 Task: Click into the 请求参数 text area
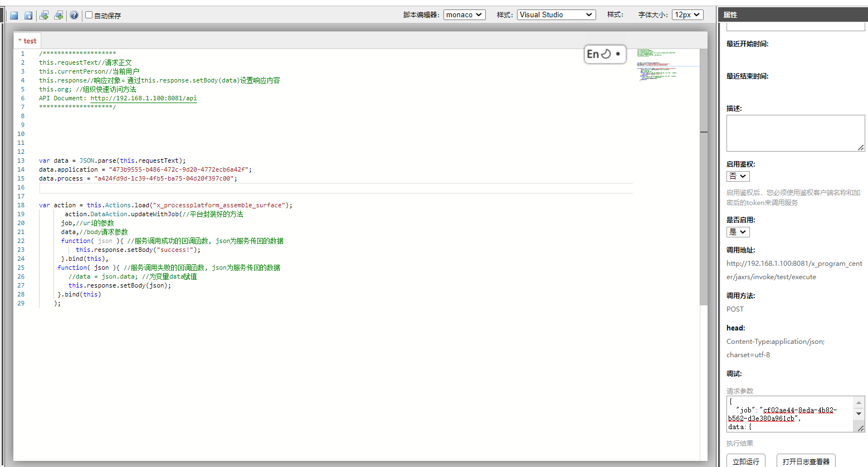pyautogui.click(x=790, y=414)
